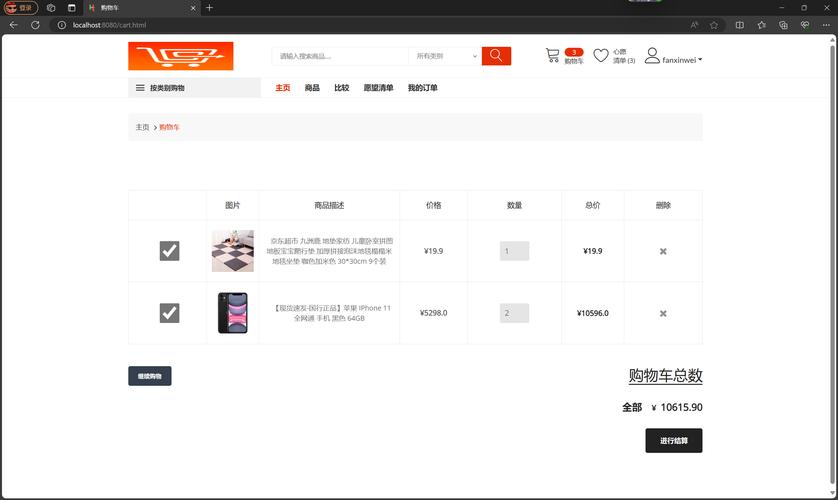Click the ¥10596.0 total price cell
This screenshot has width=838, height=500.
pyautogui.click(x=592, y=313)
